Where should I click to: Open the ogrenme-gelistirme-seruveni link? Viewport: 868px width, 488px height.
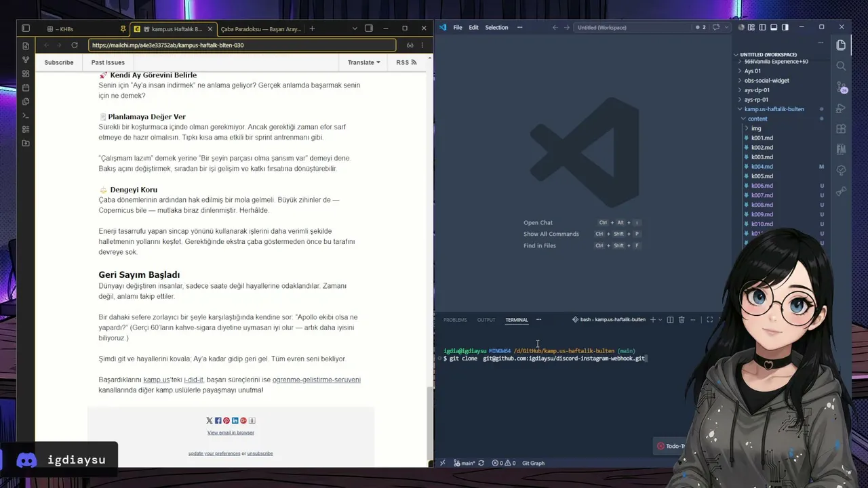tap(316, 380)
